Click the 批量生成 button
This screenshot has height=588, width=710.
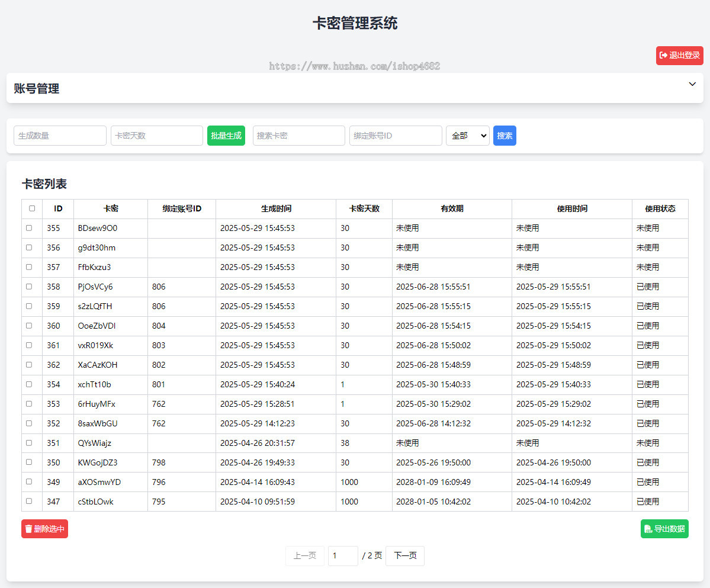click(226, 136)
